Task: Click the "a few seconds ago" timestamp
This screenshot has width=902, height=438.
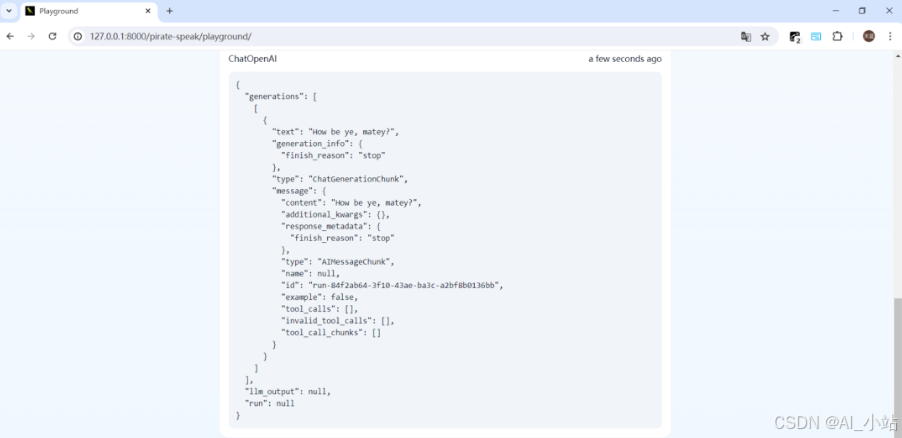Action: (x=624, y=59)
